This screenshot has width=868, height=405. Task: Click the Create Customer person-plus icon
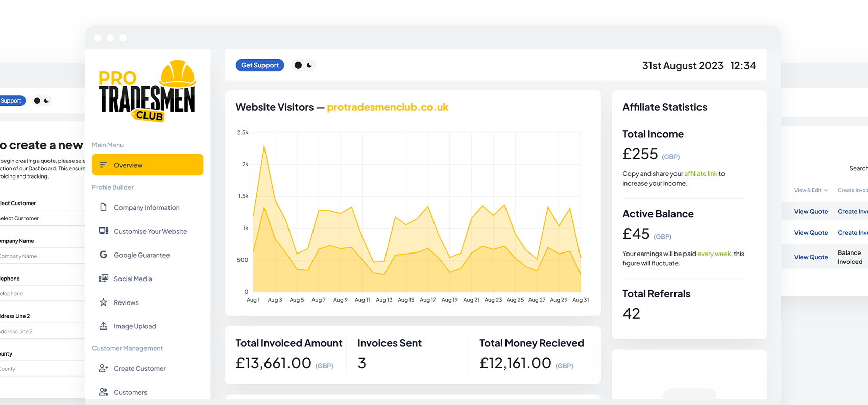[x=103, y=368]
